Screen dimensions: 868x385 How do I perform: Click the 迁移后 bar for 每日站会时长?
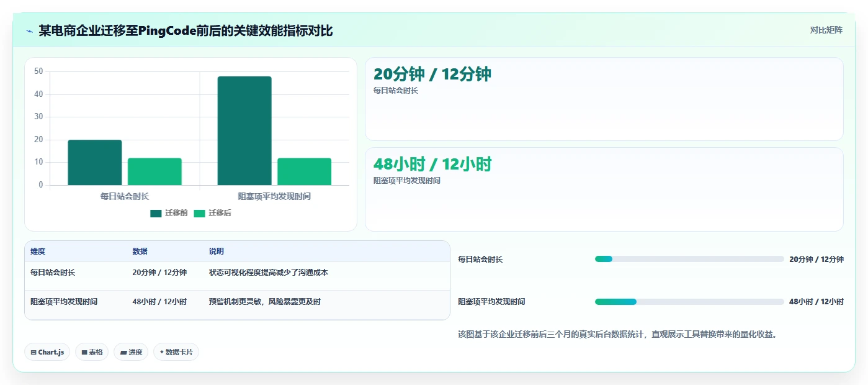click(x=154, y=171)
